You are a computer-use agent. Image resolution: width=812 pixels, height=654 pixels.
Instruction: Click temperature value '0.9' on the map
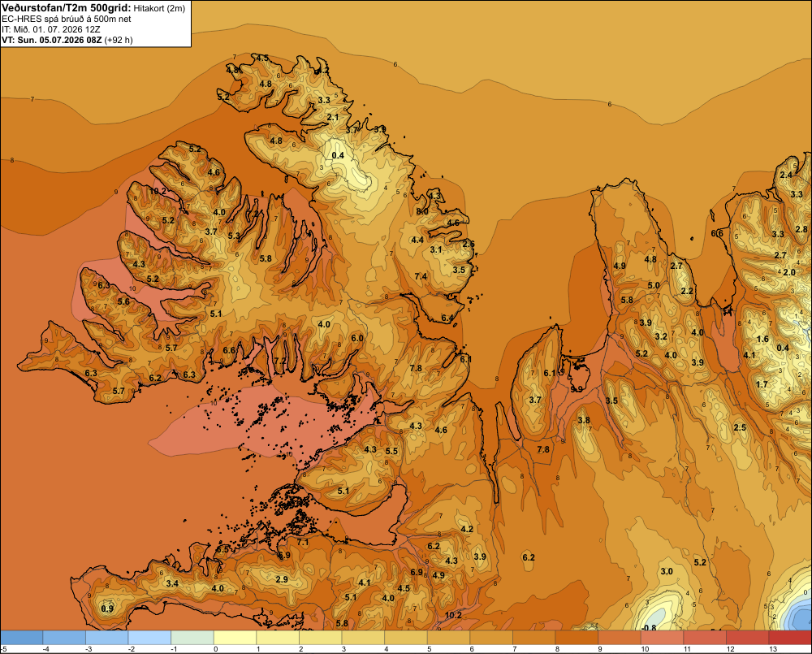pos(107,609)
